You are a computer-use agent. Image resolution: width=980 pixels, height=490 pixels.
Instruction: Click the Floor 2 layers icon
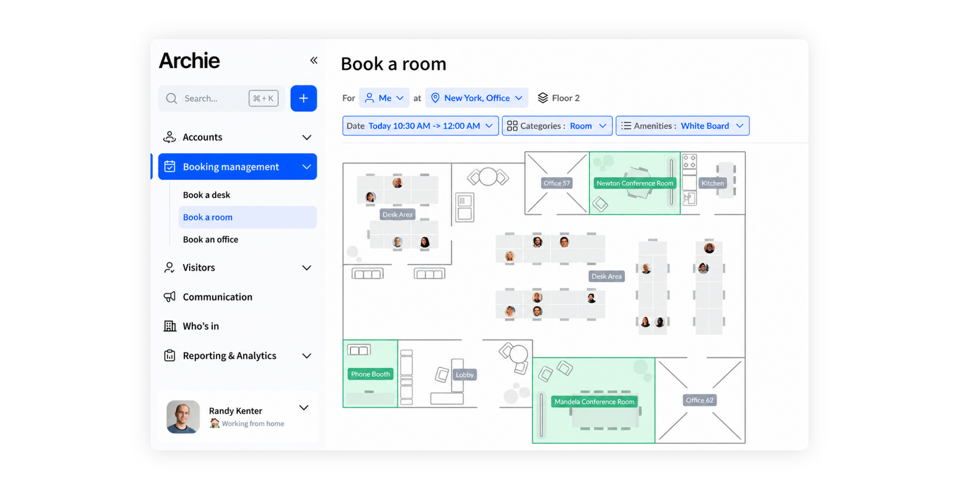542,98
